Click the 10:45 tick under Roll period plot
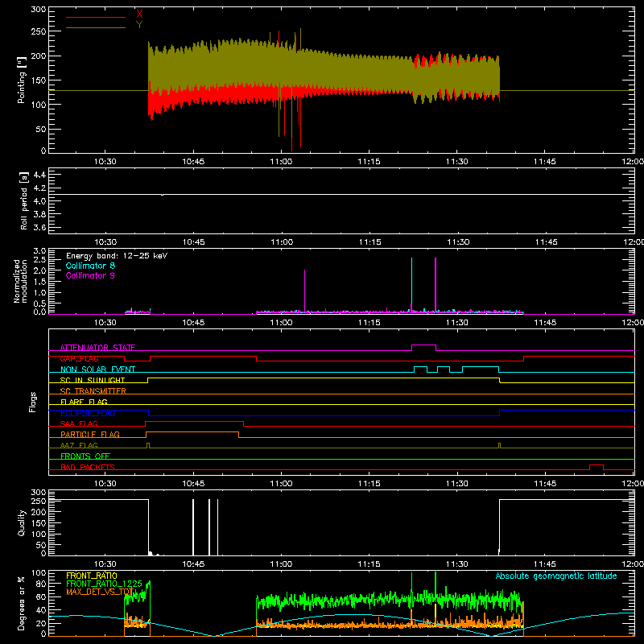This screenshot has height=644, width=644. (x=193, y=242)
